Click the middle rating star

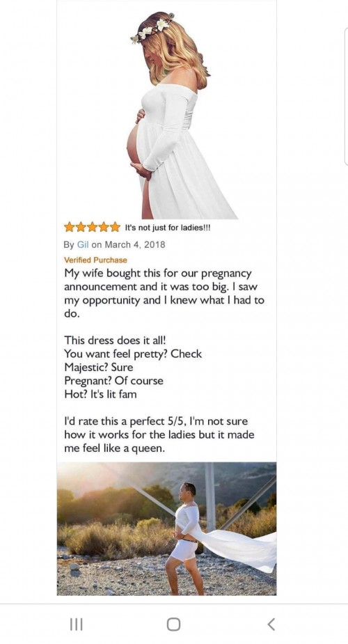pyautogui.click(x=93, y=227)
